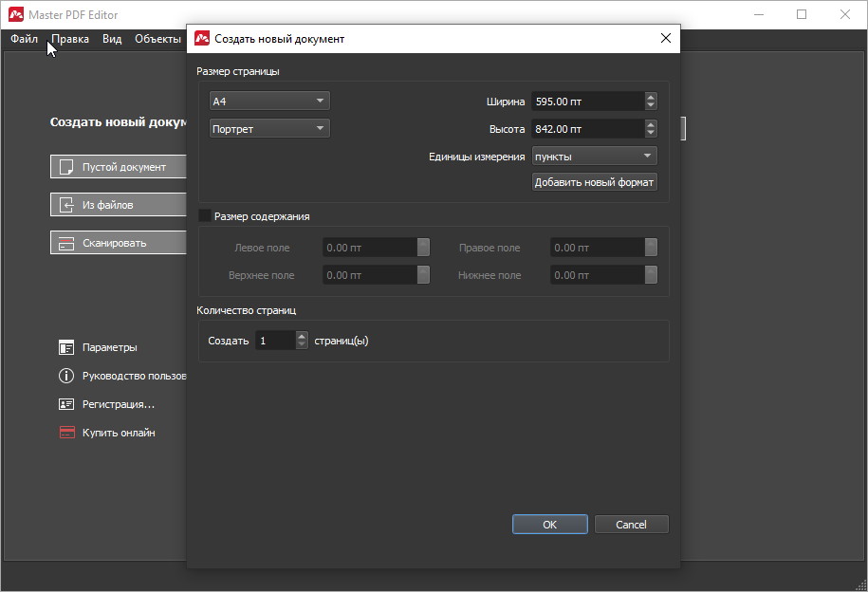Click the red Купить онлайн card icon
Image resolution: width=868 pixels, height=592 pixels.
[66, 433]
